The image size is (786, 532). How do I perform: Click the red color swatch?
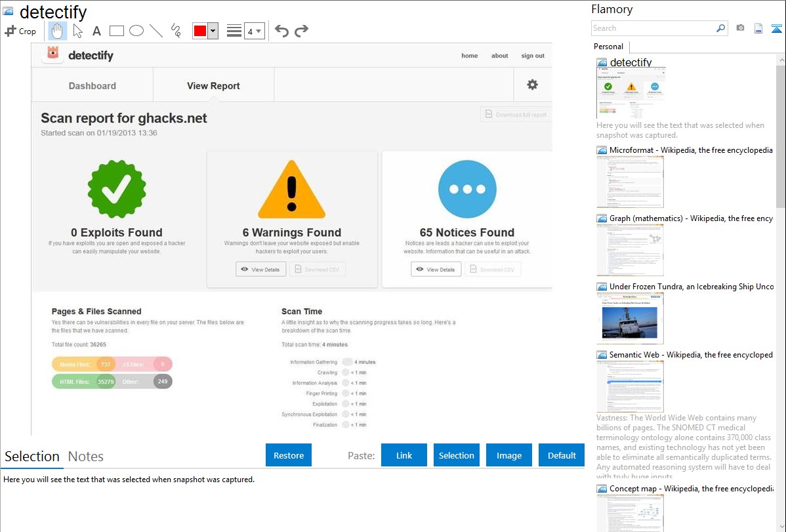click(x=199, y=31)
